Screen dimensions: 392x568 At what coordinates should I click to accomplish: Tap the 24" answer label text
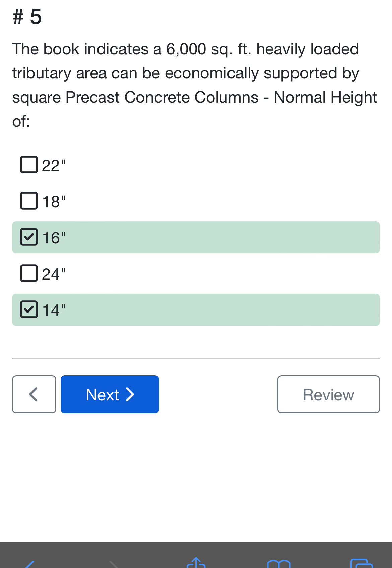click(54, 273)
